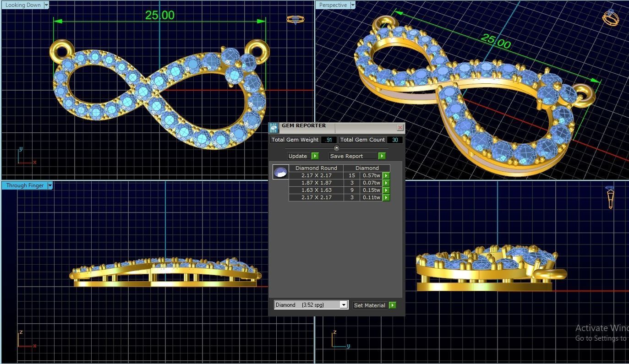The height and width of the screenshot is (364, 629).
Task: Open the Looking Down viewport dropdown arrow
Action: (x=46, y=5)
